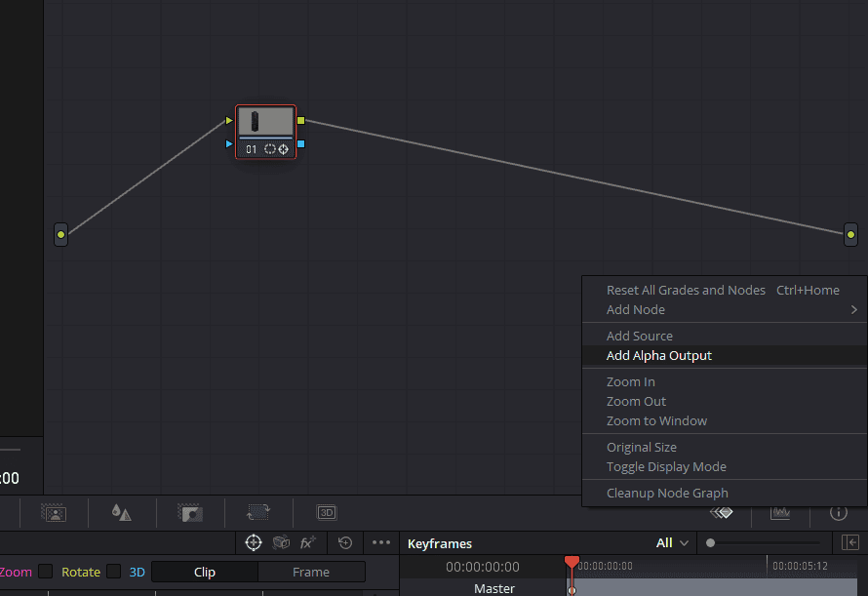Click node 01 yellow RGB output square
This screenshot has height=596, width=868.
coord(300,120)
